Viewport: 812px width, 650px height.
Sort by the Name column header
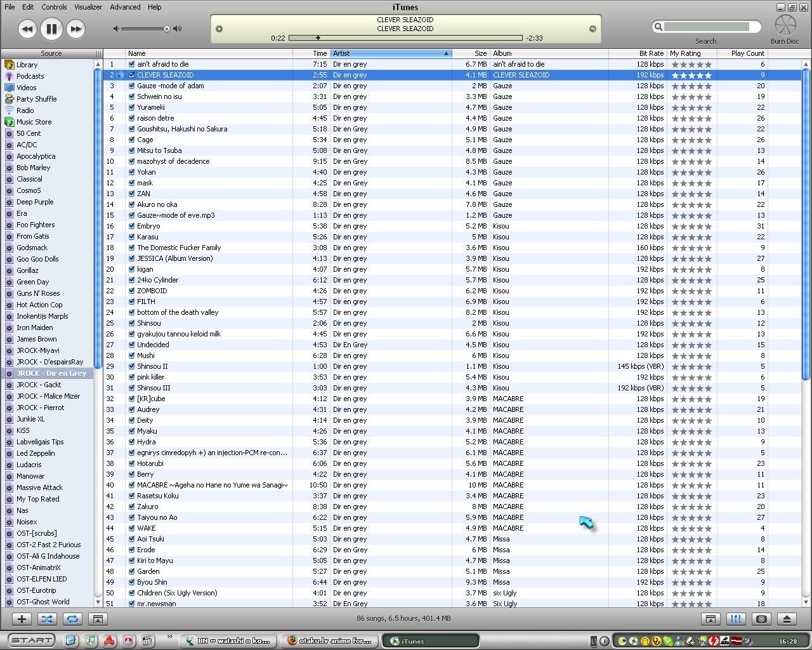click(209, 53)
